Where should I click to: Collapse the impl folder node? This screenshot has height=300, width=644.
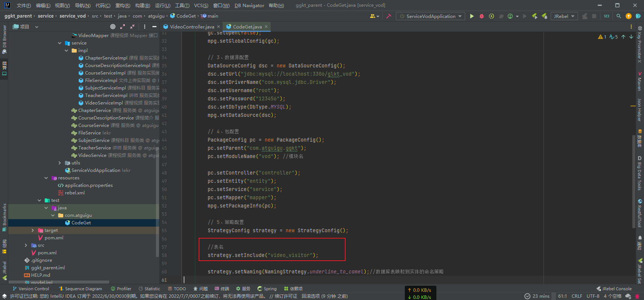point(66,51)
